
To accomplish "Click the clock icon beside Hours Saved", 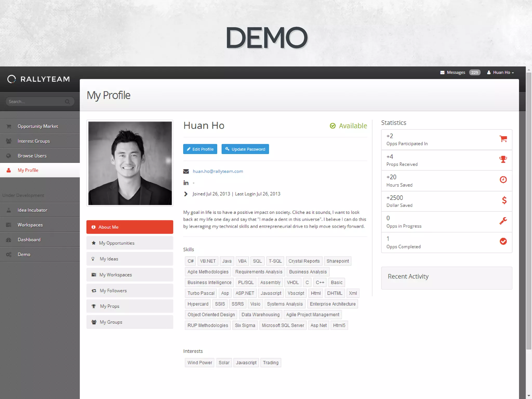I will (503, 179).
